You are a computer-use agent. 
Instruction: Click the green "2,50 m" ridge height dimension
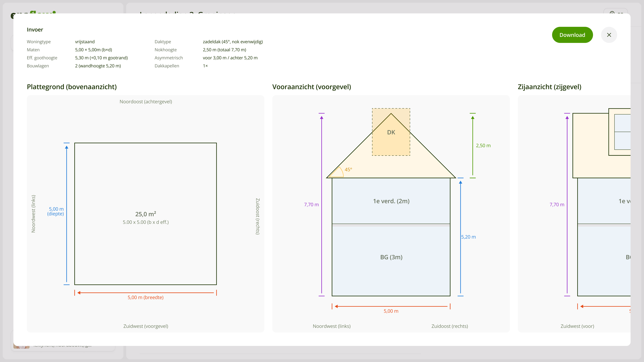(x=483, y=146)
